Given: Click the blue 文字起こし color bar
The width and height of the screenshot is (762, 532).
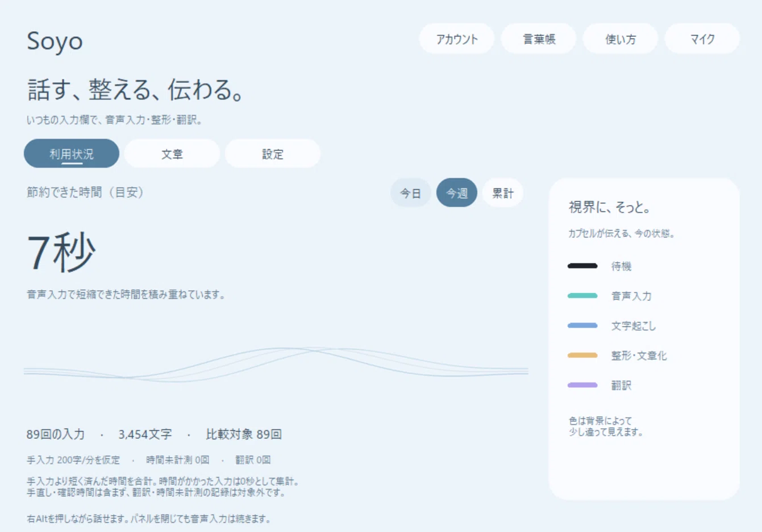Looking at the screenshot, I should pos(582,325).
